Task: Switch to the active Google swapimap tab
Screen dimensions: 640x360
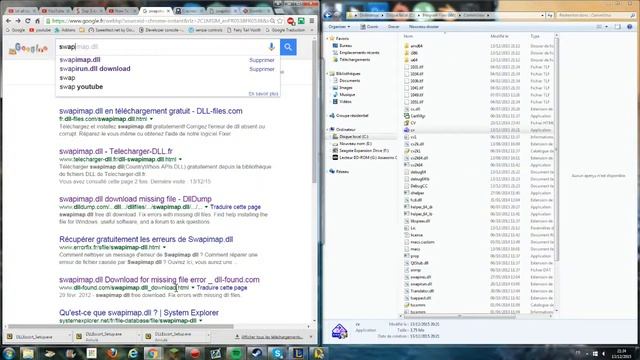Action: tap(155, 11)
